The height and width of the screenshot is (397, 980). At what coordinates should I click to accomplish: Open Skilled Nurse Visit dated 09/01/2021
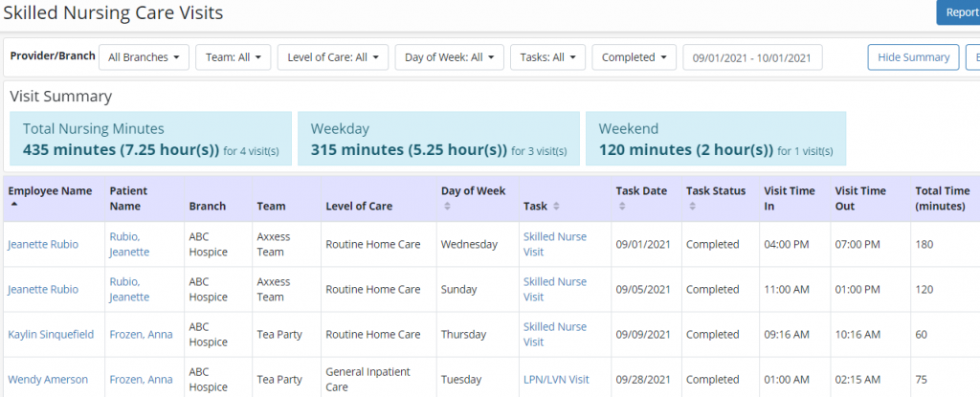554,244
